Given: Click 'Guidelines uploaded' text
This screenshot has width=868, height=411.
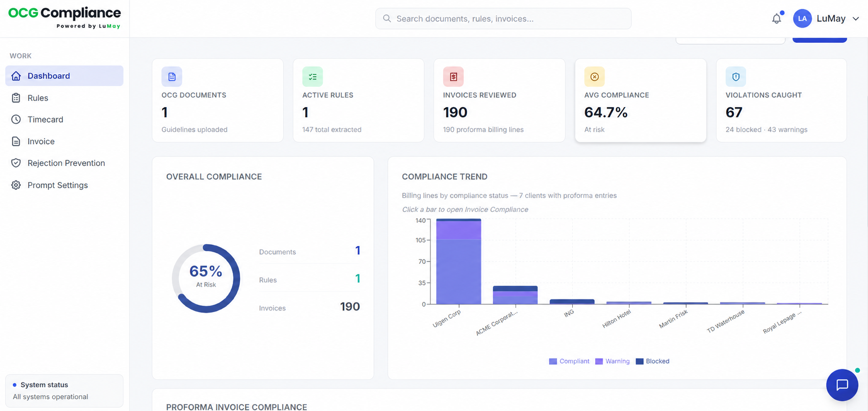Looking at the screenshot, I should (x=194, y=130).
